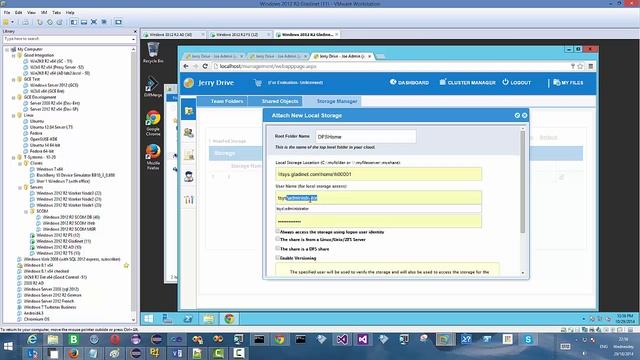Open File Explorer in guest taskbar

(x=209, y=319)
